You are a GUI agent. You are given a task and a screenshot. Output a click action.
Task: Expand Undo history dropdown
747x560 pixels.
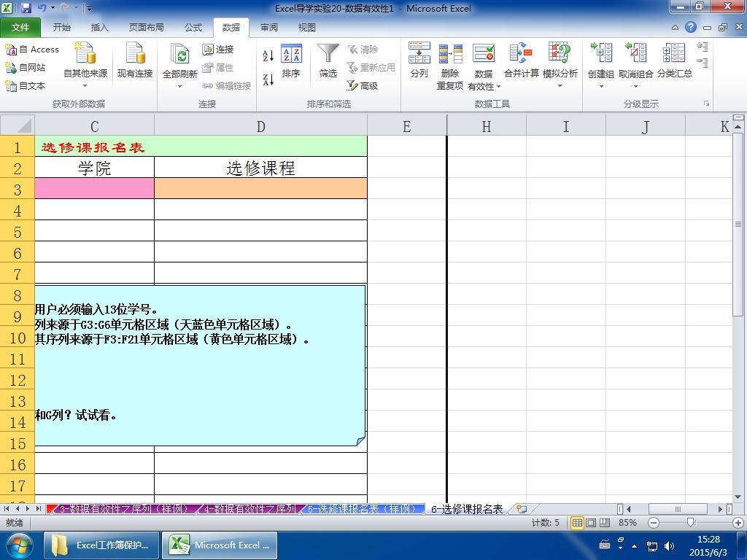(53, 8)
